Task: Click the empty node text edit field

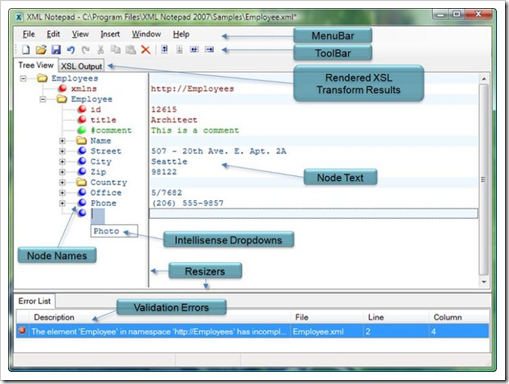Action: point(313,214)
